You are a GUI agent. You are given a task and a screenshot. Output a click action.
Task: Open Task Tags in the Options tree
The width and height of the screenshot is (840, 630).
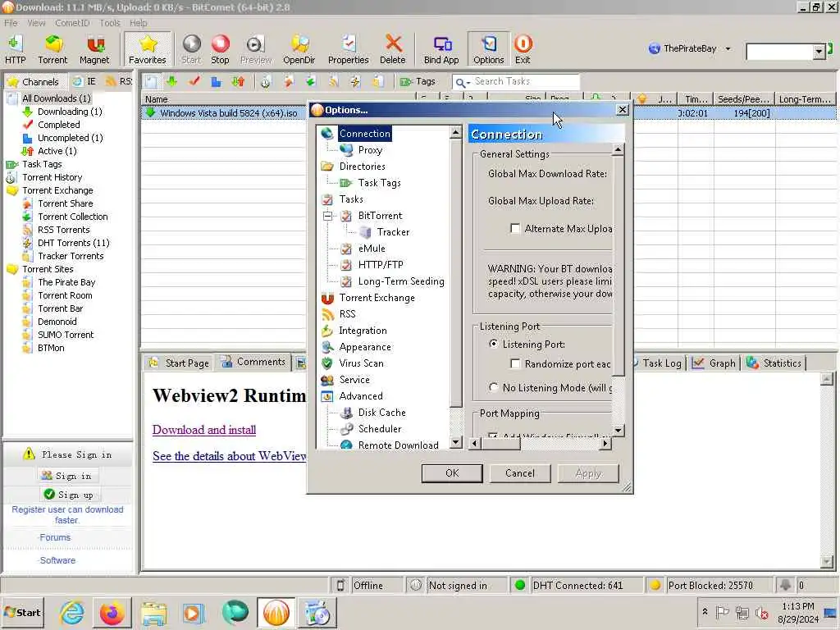click(379, 183)
